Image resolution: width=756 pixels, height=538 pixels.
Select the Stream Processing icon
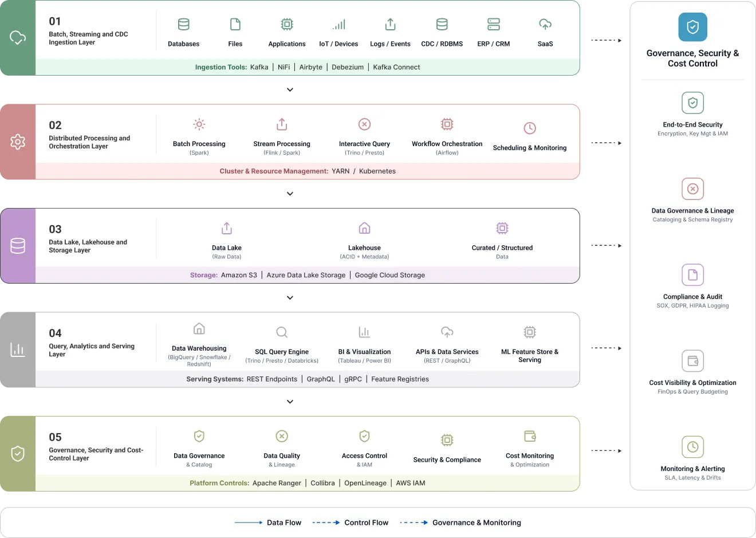(x=282, y=124)
